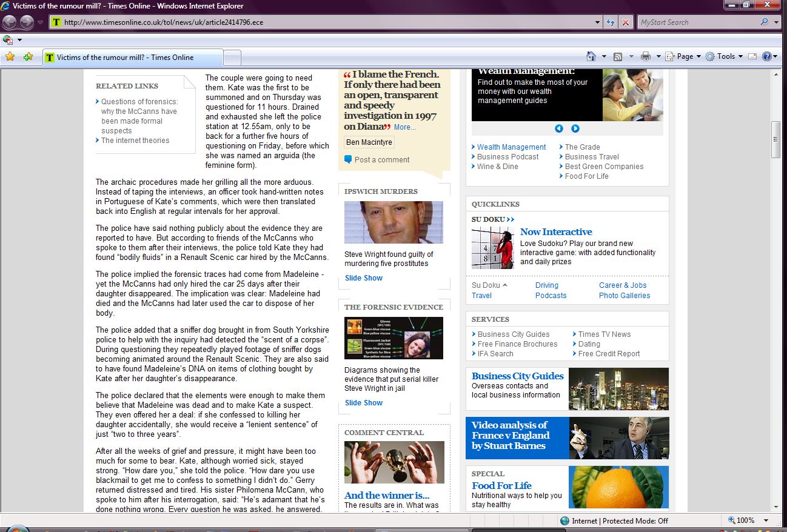Click the browser Back button

coord(10,22)
